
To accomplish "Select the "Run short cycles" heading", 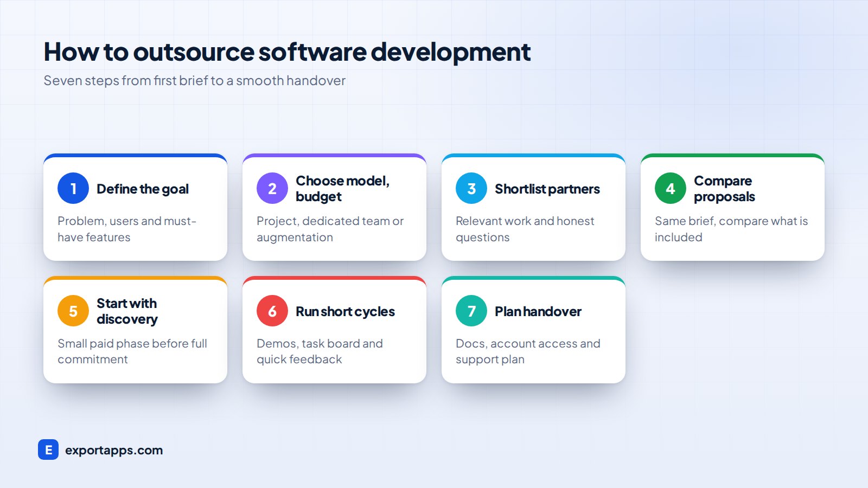I will pos(345,311).
